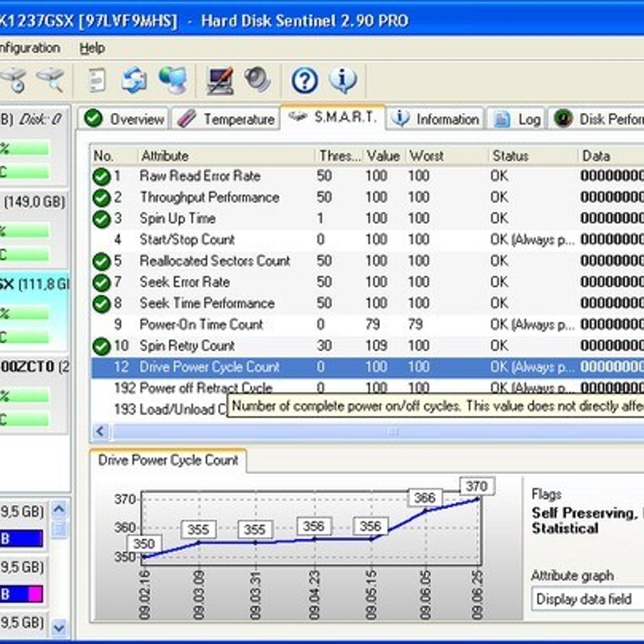Click the disk with magnifier toolbar icon
Image resolution: width=644 pixels, height=644 pixels.
(x=51, y=80)
